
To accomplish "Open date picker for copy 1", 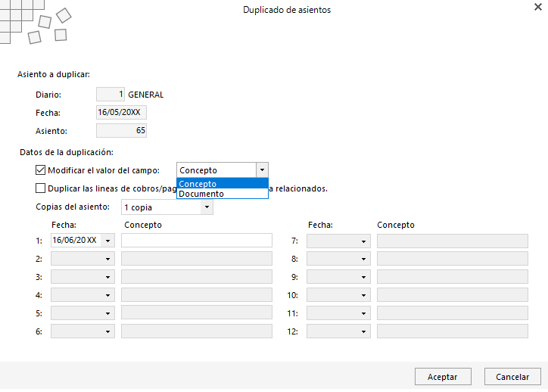I will [x=107, y=241].
